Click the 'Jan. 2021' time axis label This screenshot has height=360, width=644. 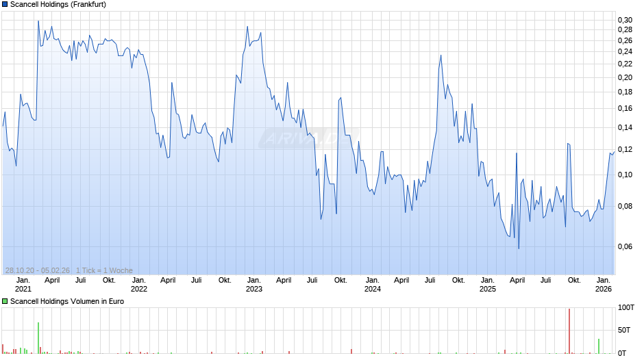click(23, 285)
